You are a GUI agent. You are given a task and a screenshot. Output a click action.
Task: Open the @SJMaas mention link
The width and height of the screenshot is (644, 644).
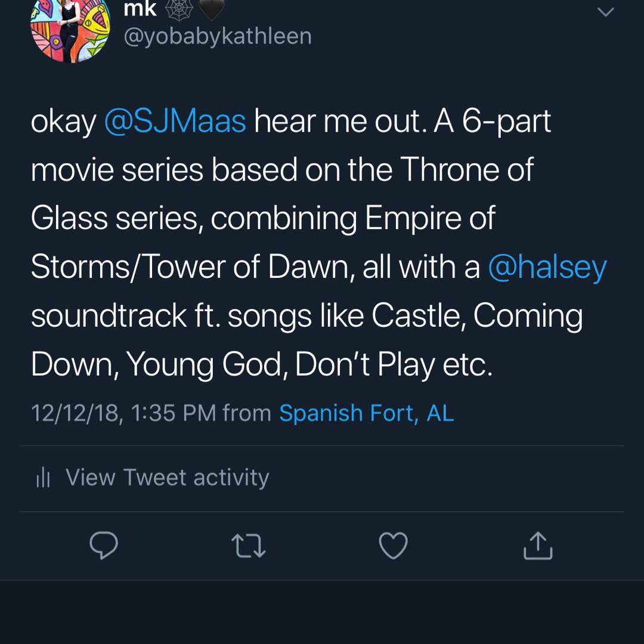(x=175, y=122)
